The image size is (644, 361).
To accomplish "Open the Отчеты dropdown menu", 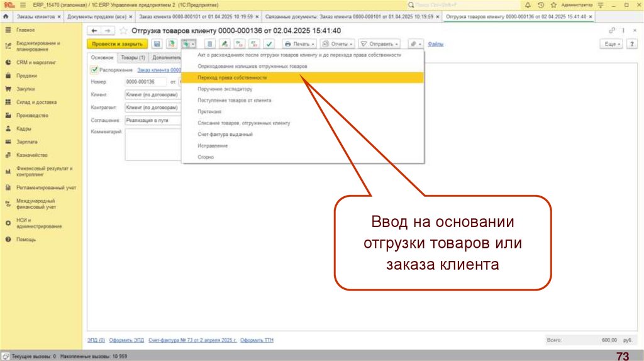I will coord(338,44).
